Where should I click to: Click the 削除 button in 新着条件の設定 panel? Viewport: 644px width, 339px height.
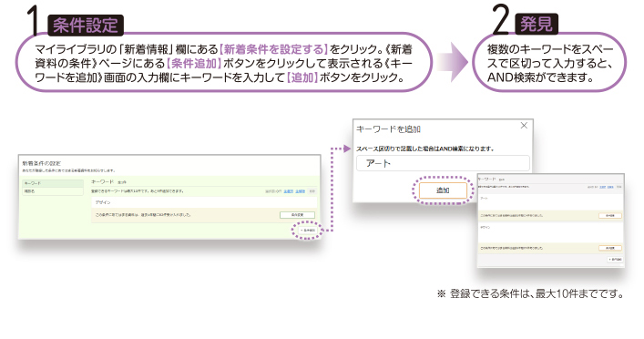click(312, 191)
